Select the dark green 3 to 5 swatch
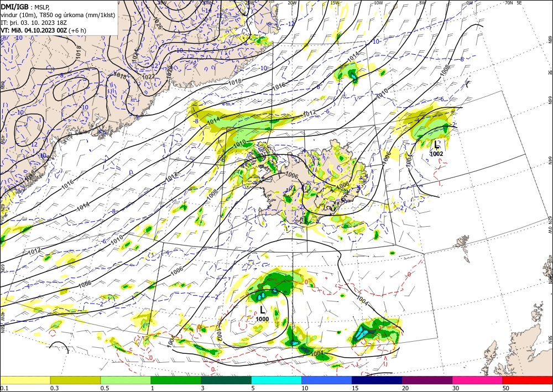This screenshot has width=553, height=392. point(226,380)
